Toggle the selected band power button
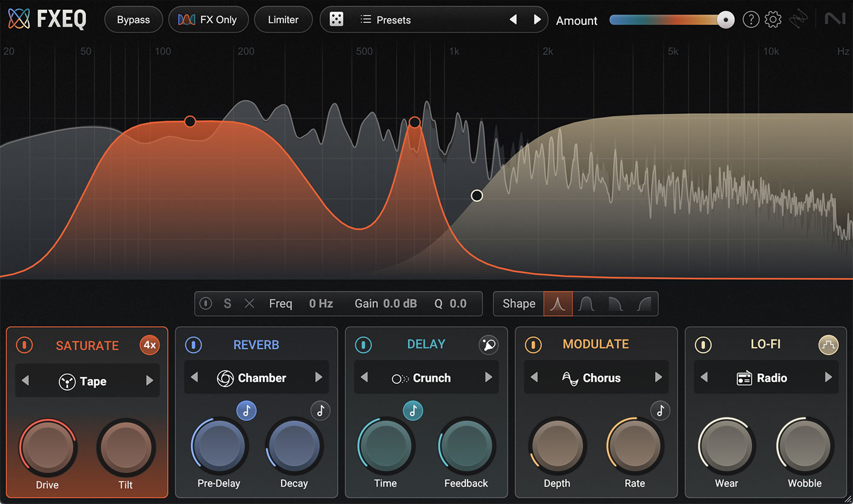The width and height of the screenshot is (853, 504). tap(206, 303)
